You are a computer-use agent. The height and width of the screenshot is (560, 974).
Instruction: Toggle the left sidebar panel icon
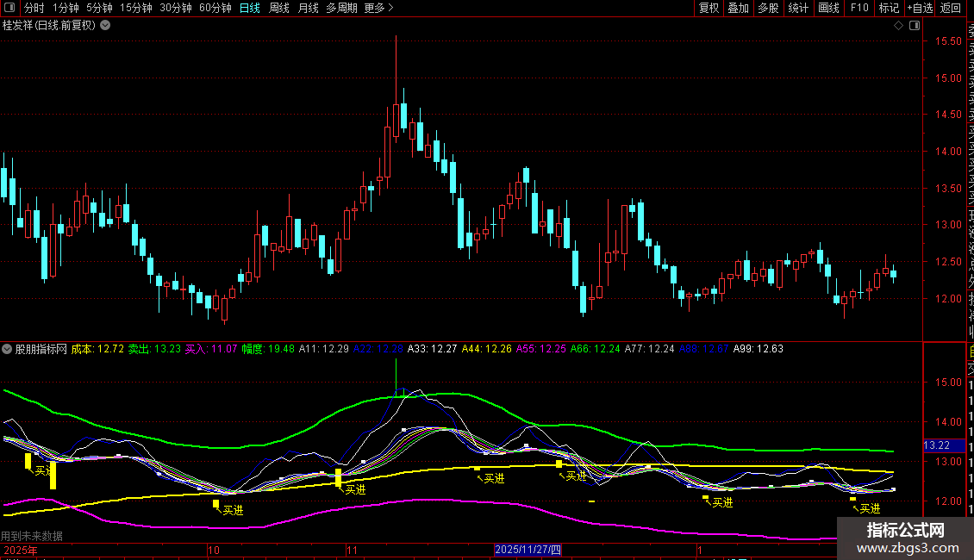tap(9, 8)
